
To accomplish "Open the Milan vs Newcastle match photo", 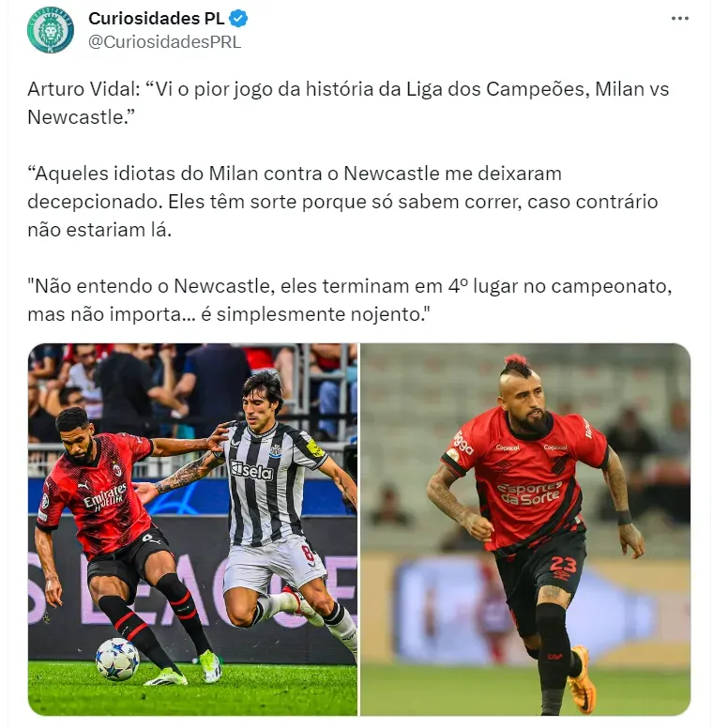I will tap(192, 529).
